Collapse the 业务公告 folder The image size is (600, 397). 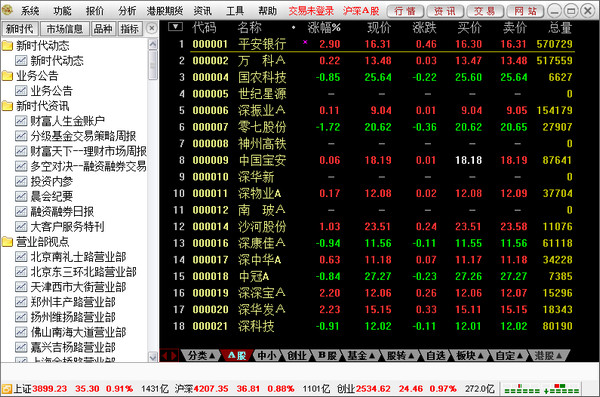tap(30, 76)
